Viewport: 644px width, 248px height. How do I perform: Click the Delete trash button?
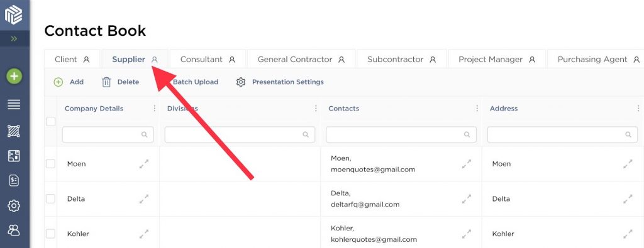point(120,82)
